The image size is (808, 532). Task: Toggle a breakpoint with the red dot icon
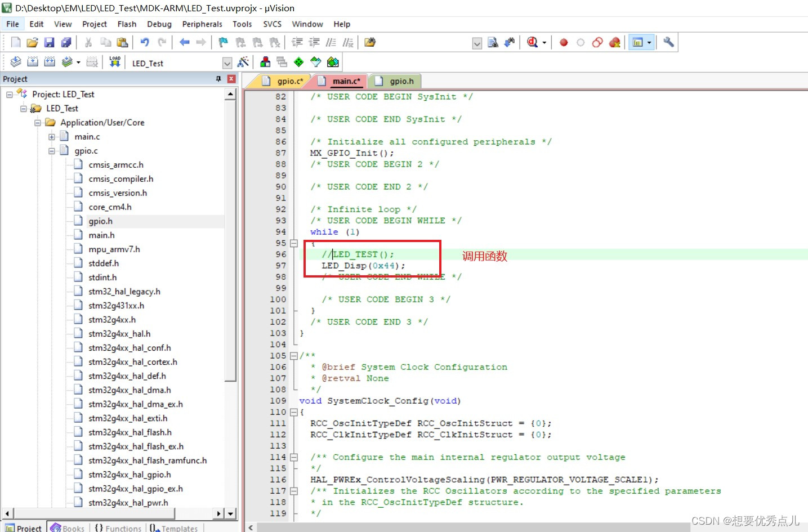(563, 42)
